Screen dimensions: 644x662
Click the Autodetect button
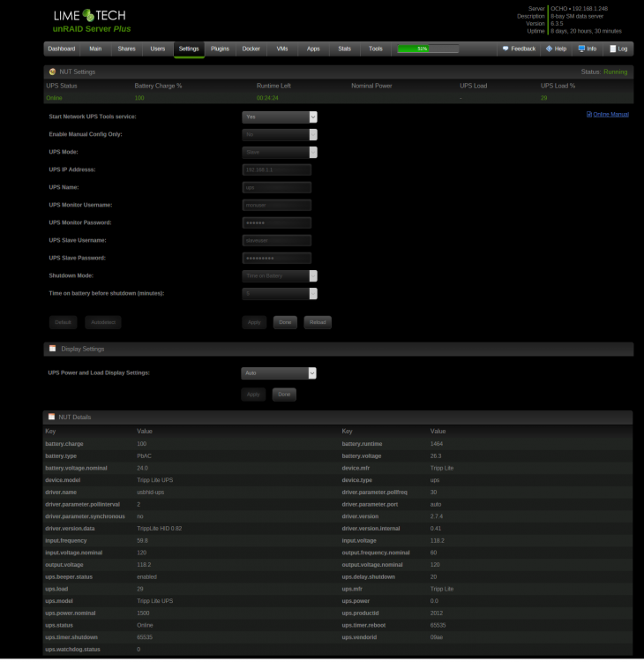103,322
